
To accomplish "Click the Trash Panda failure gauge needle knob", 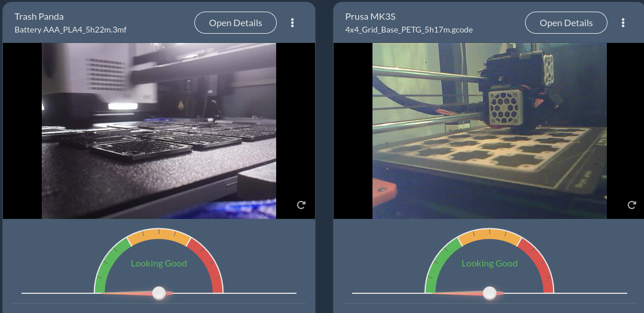I will pyautogui.click(x=159, y=293).
